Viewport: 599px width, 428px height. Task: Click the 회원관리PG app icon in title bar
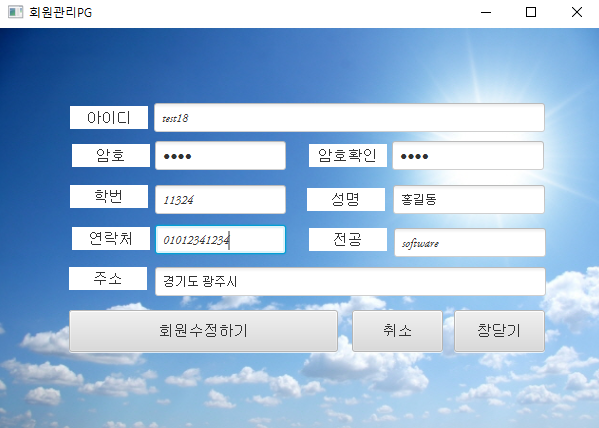15,12
